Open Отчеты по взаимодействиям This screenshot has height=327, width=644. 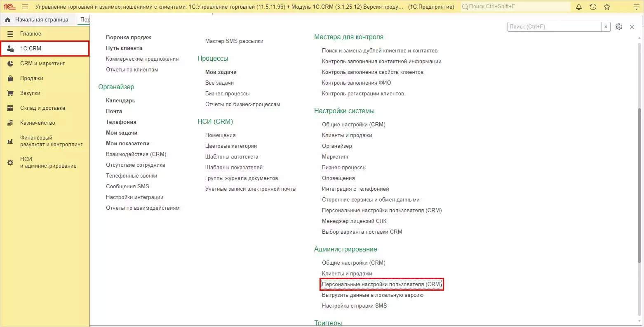point(143,208)
